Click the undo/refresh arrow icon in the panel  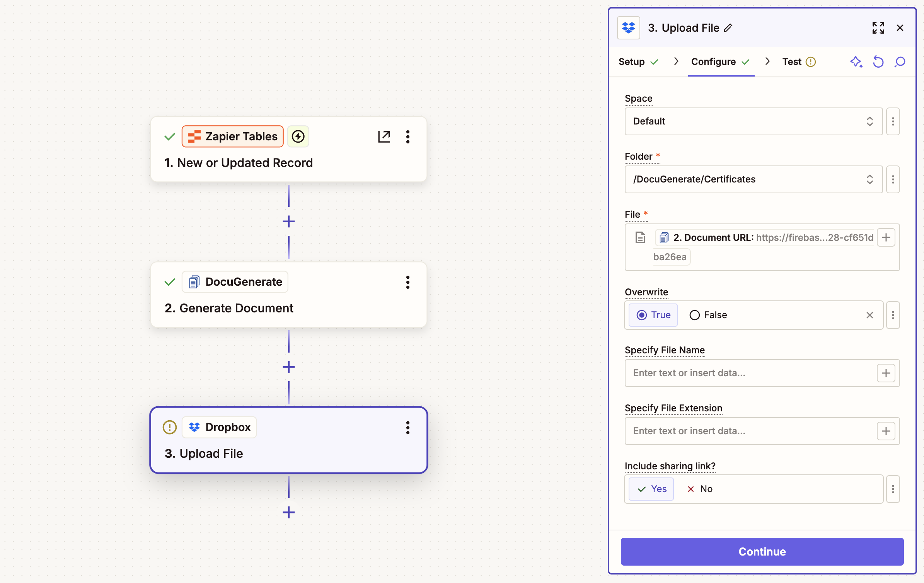tap(878, 62)
